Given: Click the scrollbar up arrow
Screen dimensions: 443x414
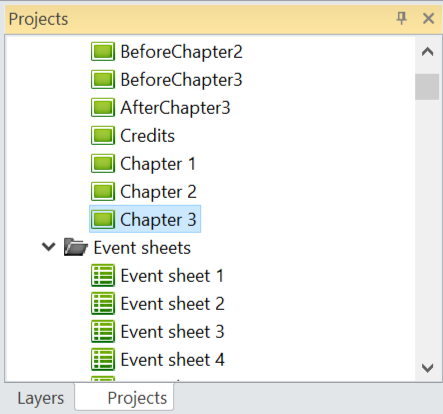Looking at the screenshot, I should point(427,52).
